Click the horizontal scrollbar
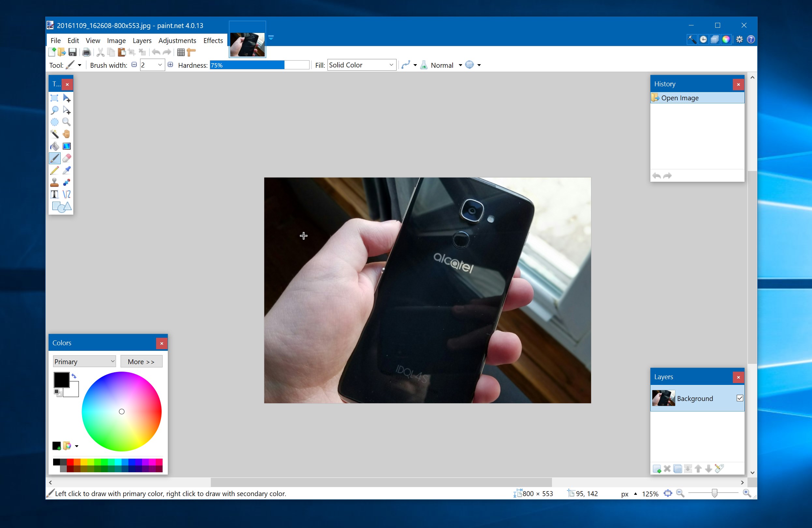Screen dimensions: 812x528 [x=381, y=482]
